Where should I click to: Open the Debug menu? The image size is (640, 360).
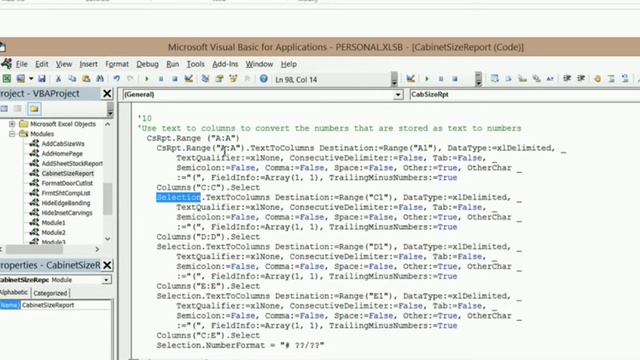coord(147,64)
